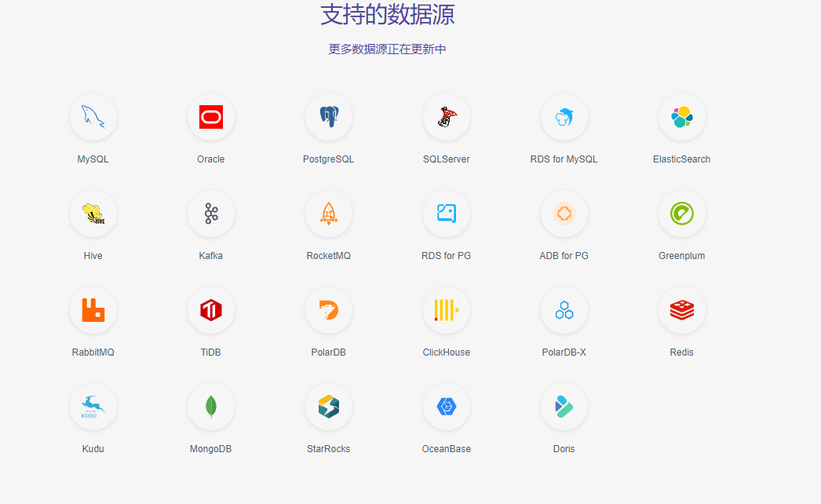The image size is (821, 504).
Task: Open the PostgreSQL elephant icon
Action: [329, 117]
